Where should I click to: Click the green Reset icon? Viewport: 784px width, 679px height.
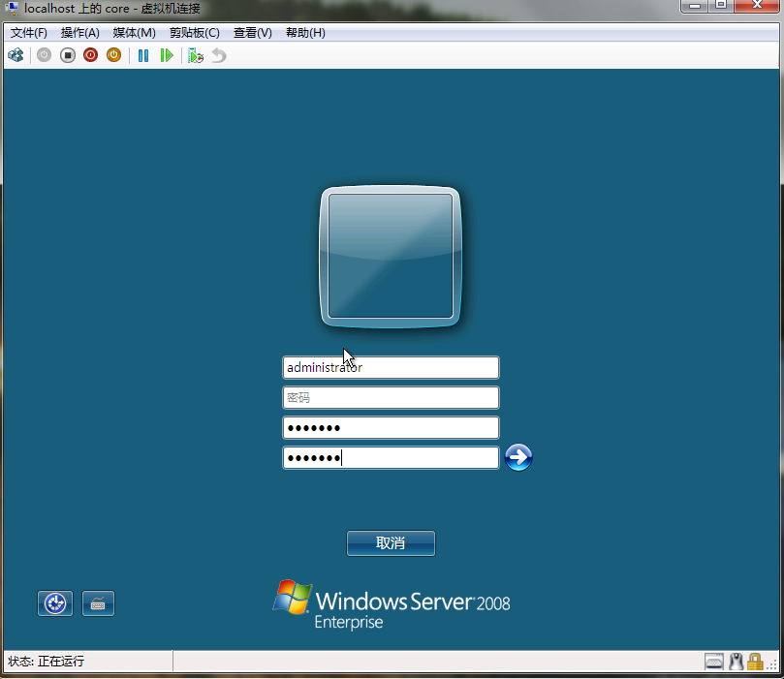click(x=167, y=55)
